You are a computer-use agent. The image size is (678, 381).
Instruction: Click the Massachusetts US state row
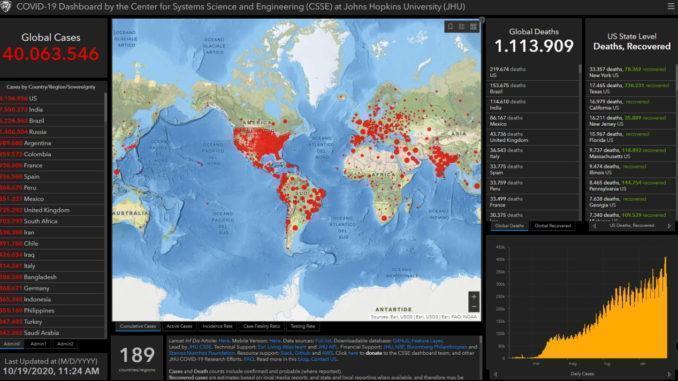point(630,154)
